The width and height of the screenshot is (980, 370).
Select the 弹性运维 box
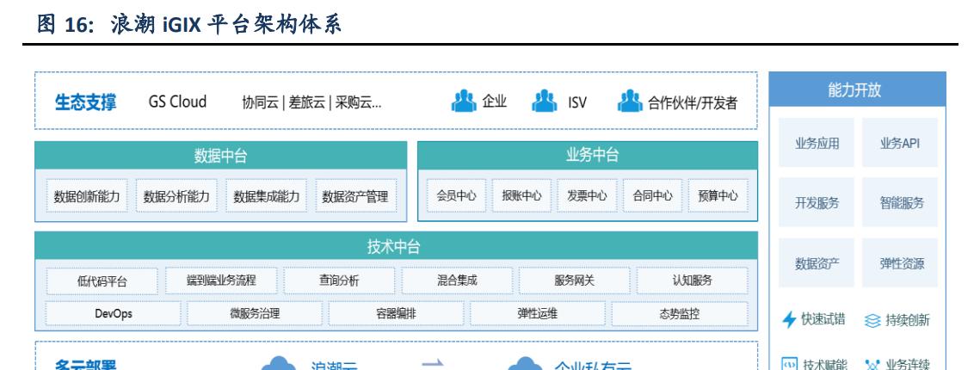[x=538, y=314]
